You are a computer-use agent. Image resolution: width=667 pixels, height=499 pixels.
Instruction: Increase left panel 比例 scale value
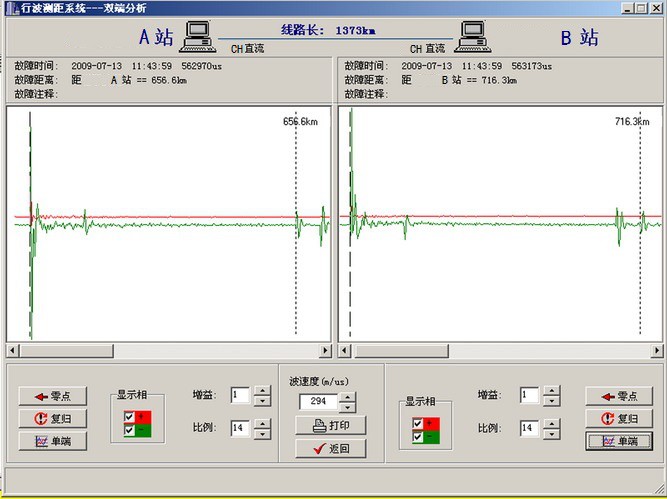click(262, 424)
